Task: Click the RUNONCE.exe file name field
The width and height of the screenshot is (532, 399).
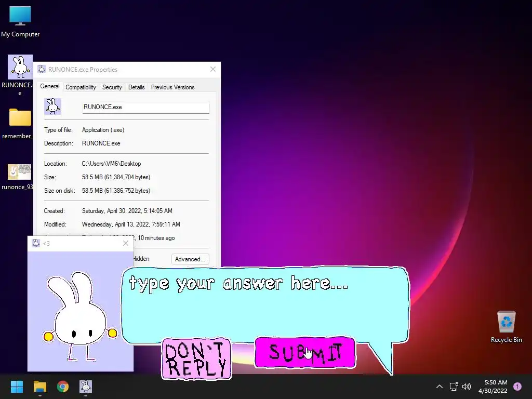Action: click(146, 107)
